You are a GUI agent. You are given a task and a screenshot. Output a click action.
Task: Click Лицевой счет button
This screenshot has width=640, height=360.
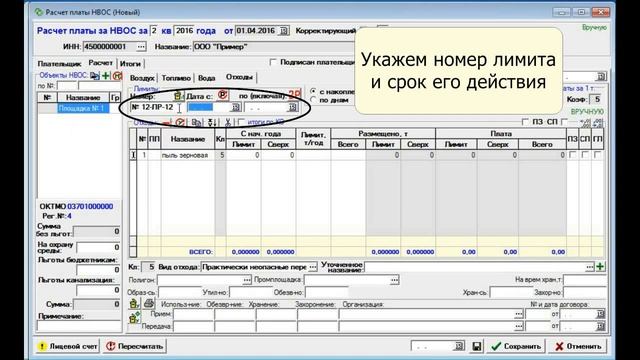[68, 346]
